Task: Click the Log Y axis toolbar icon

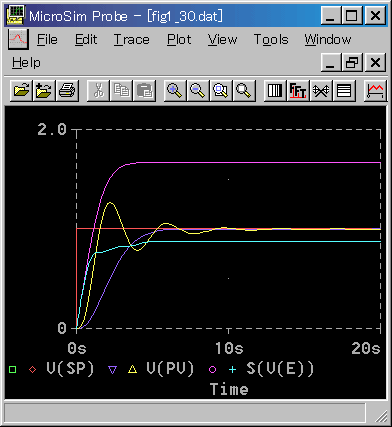Action: (x=344, y=90)
